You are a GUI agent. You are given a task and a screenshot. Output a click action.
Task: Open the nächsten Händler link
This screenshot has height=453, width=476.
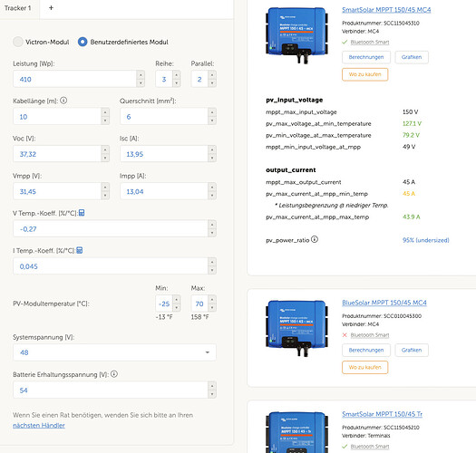tap(39, 426)
